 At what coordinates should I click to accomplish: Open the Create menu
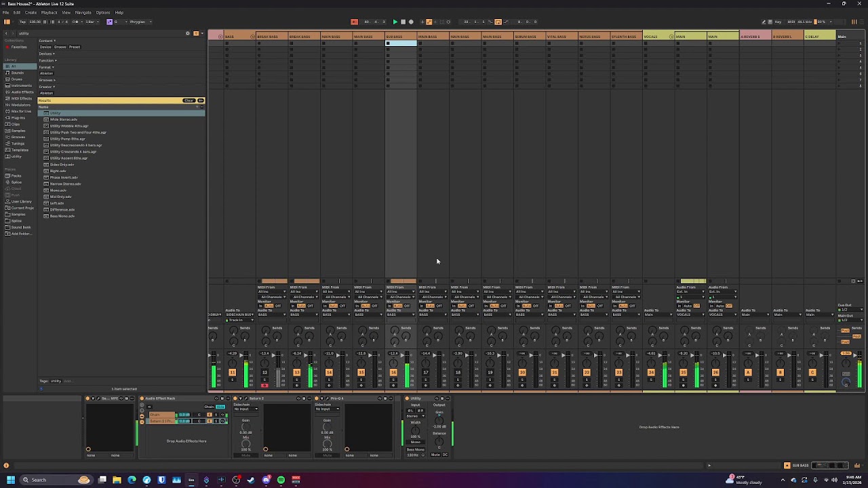pyautogui.click(x=31, y=12)
